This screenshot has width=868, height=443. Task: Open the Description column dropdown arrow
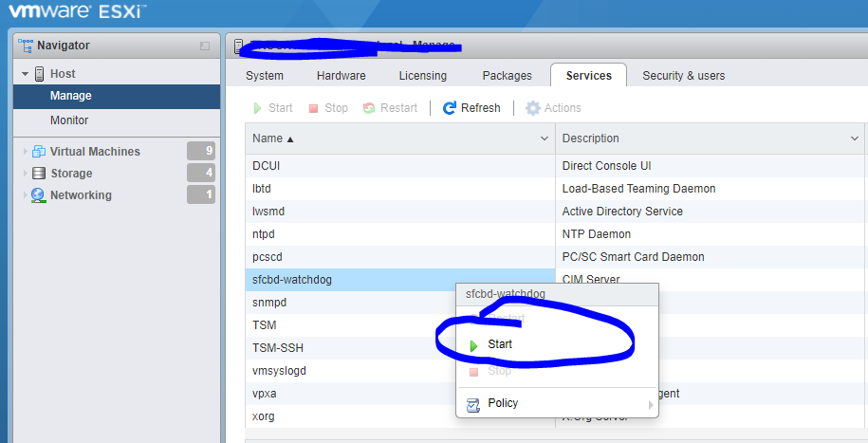(x=855, y=138)
